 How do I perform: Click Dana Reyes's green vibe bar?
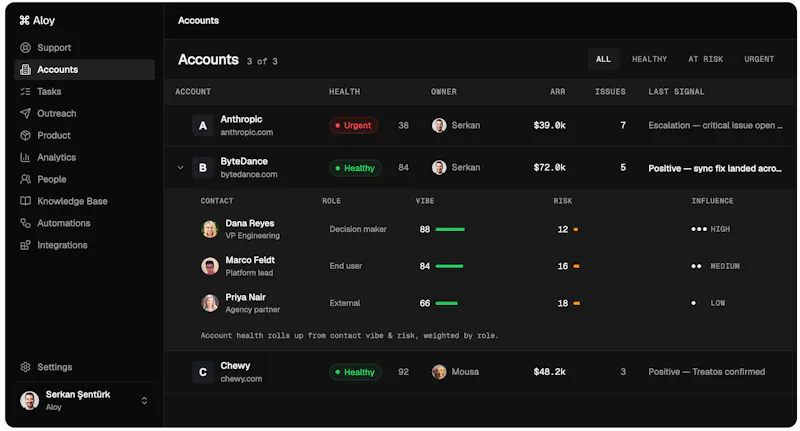click(450, 230)
